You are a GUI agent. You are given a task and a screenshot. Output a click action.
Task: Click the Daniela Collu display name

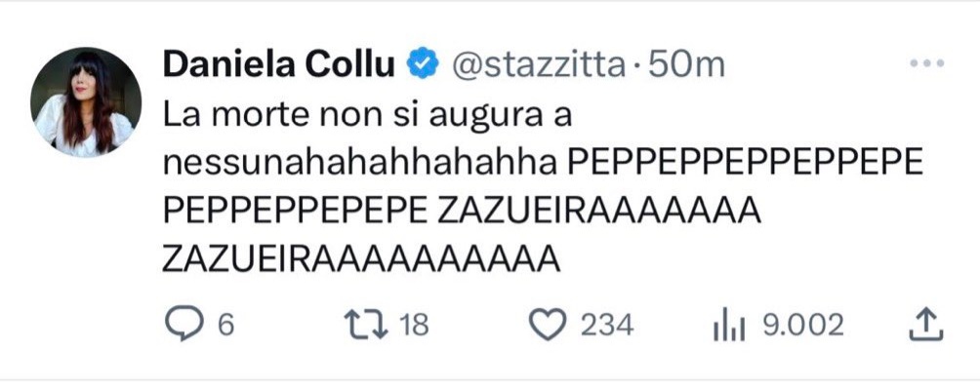(279, 64)
